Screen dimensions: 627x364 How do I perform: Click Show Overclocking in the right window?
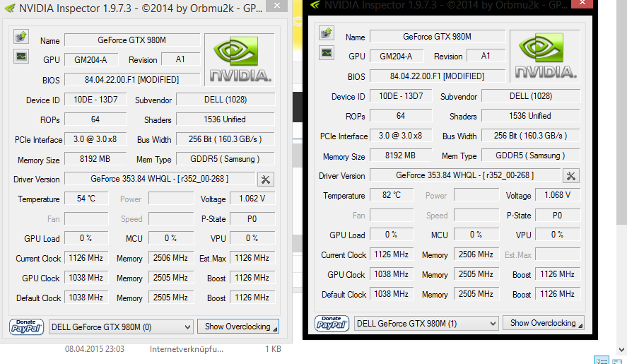(x=544, y=323)
